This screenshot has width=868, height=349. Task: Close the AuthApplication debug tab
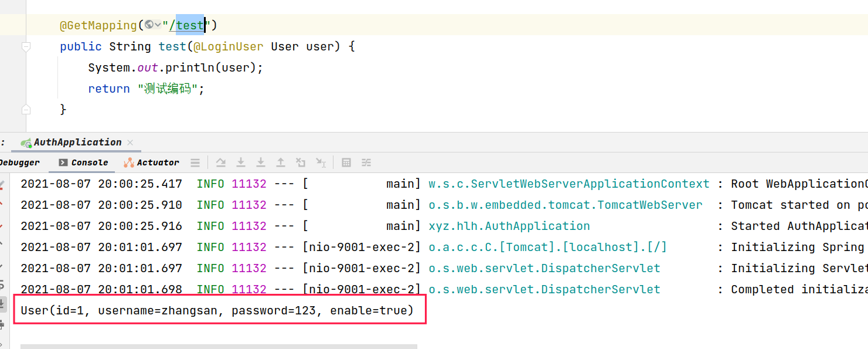coord(130,143)
